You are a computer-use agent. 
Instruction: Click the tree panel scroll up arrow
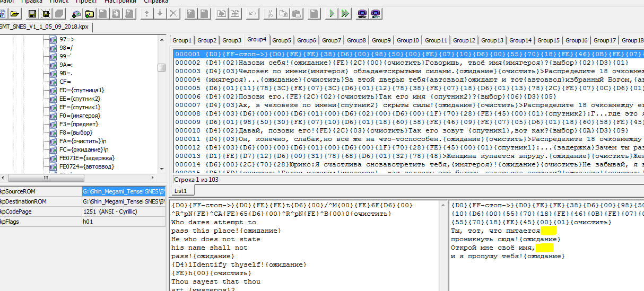[x=161, y=40]
